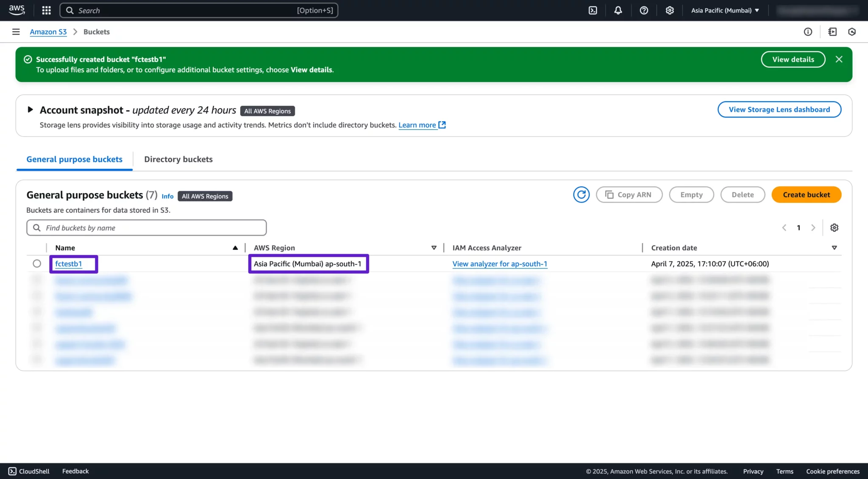Image resolution: width=868 pixels, height=479 pixels.
Task: Sort buckets by the Name column arrow
Action: (x=235, y=248)
